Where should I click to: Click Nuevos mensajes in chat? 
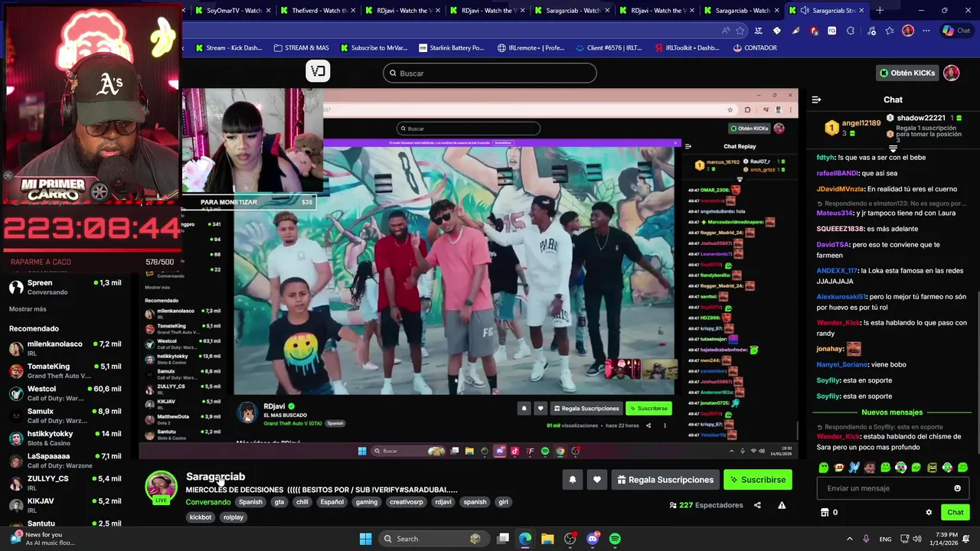(x=892, y=412)
